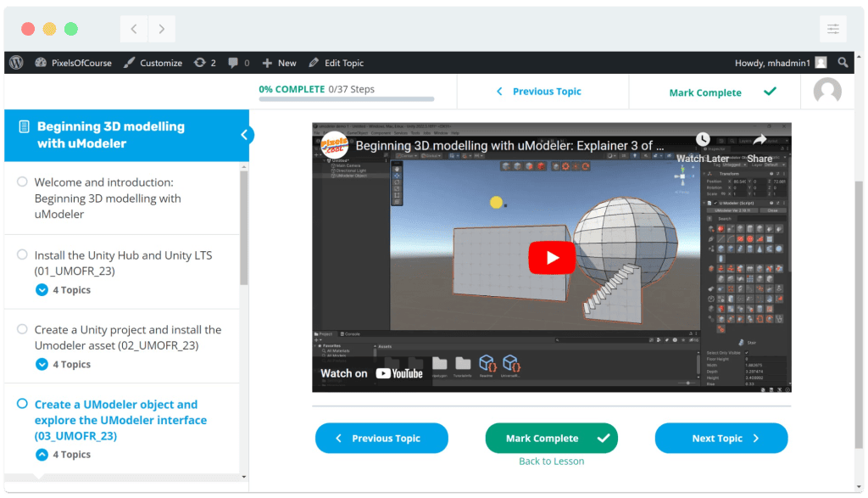
Task: Follow the Back to Lesson link
Action: pyautogui.click(x=551, y=462)
